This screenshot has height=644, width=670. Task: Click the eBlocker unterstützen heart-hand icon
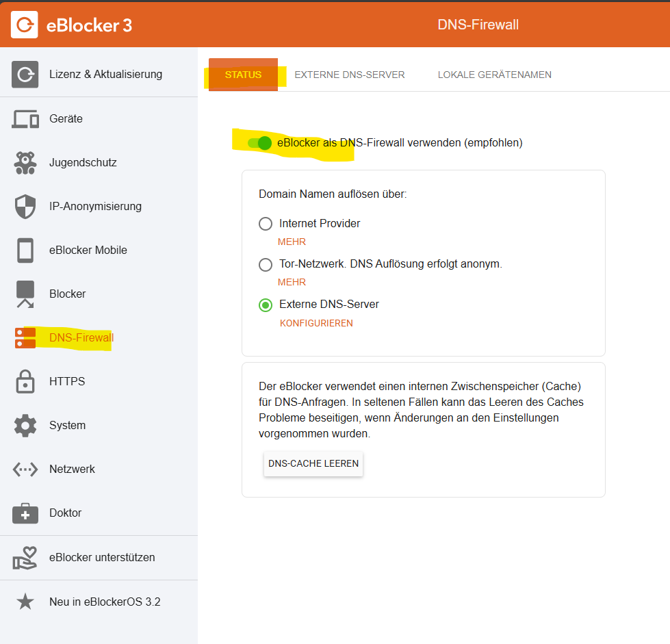(x=25, y=558)
